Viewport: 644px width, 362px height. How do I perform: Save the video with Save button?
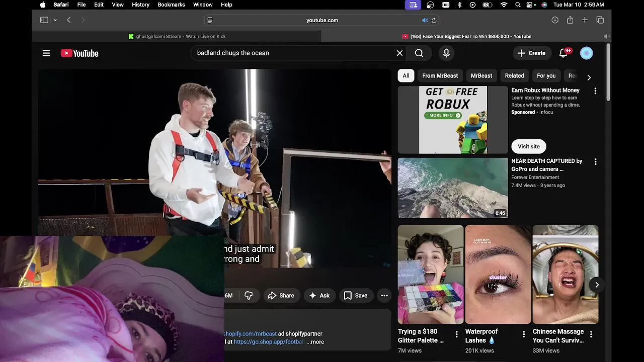[356, 296]
